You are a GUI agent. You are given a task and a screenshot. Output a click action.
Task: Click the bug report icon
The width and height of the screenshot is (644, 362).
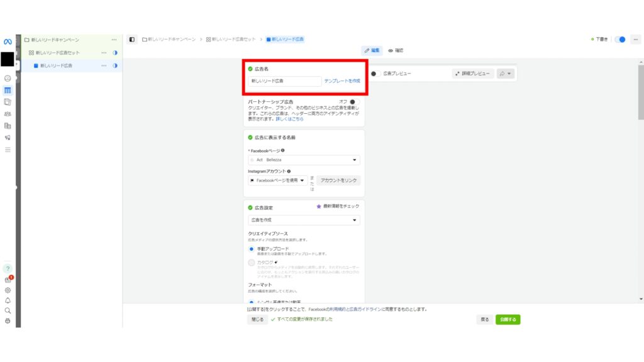click(x=8, y=321)
